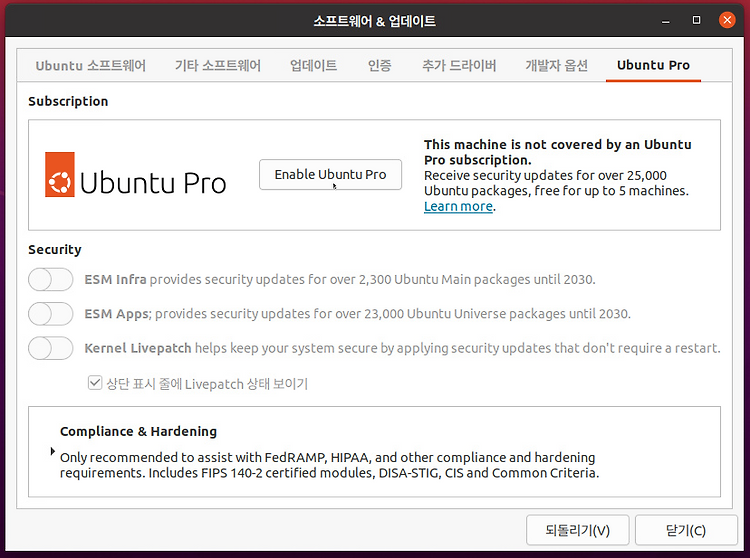Click the 'This machine is not covered' message

pyautogui.click(x=557, y=152)
